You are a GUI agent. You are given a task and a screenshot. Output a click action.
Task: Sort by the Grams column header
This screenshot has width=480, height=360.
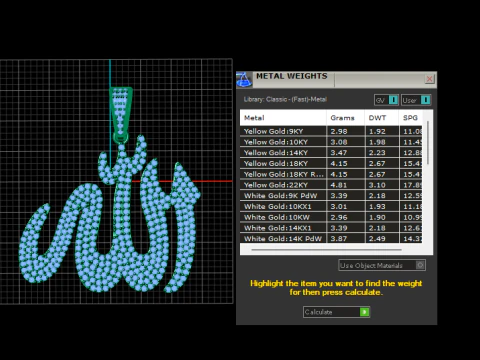345,118
